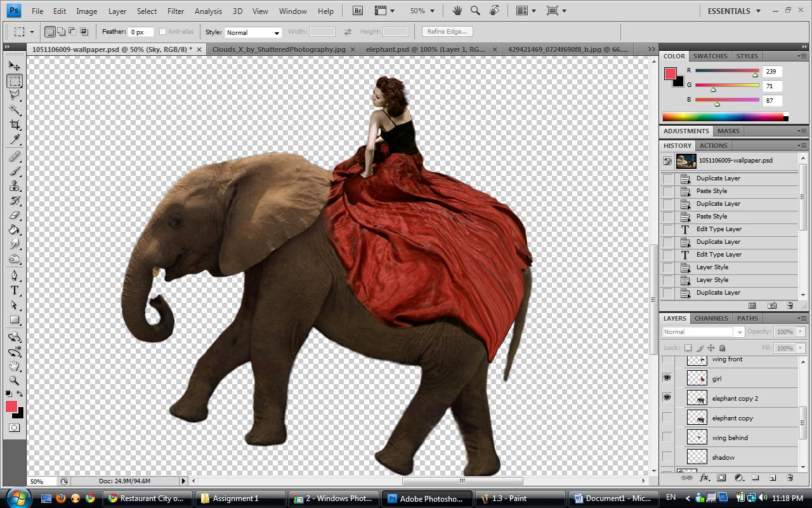812x508 pixels.
Task: Show more document tabs overflow
Action: point(651,49)
